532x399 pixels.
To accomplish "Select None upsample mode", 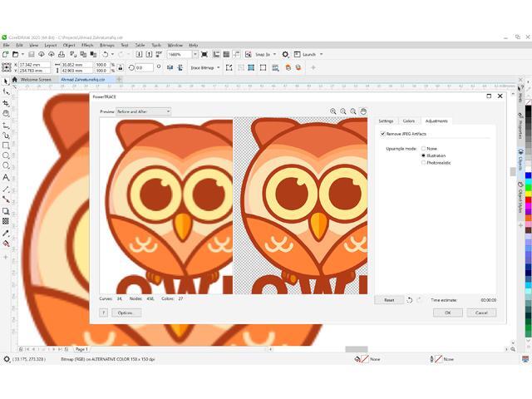I will [x=424, y=149].
